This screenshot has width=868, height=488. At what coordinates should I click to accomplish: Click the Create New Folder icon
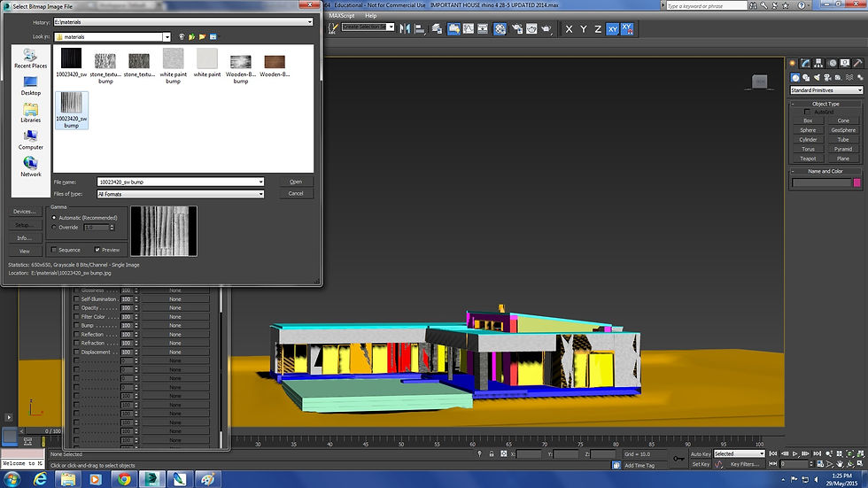(x=202, y=37)
